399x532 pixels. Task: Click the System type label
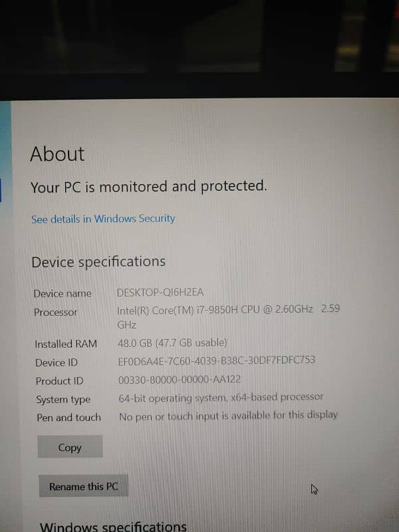63,400
